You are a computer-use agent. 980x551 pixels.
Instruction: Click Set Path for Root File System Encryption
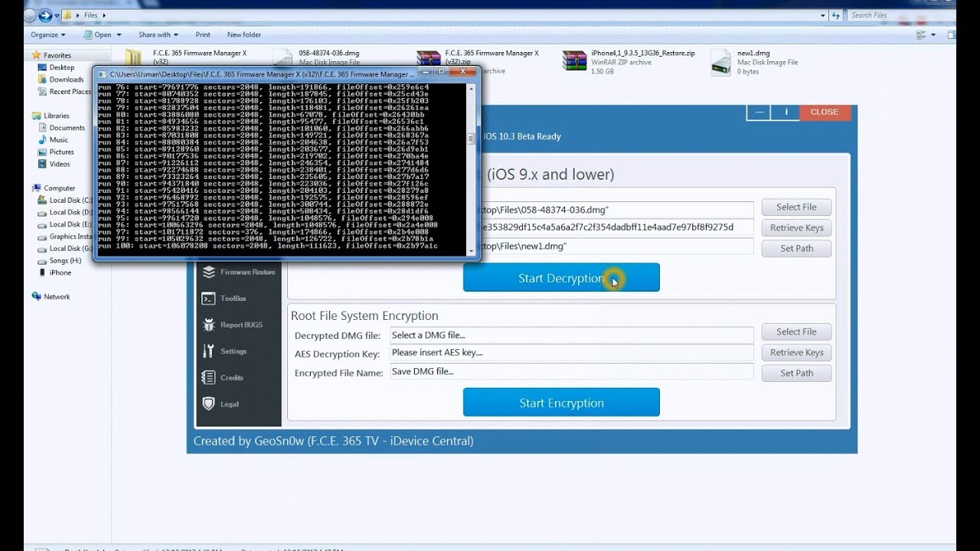tap(796, 373)
